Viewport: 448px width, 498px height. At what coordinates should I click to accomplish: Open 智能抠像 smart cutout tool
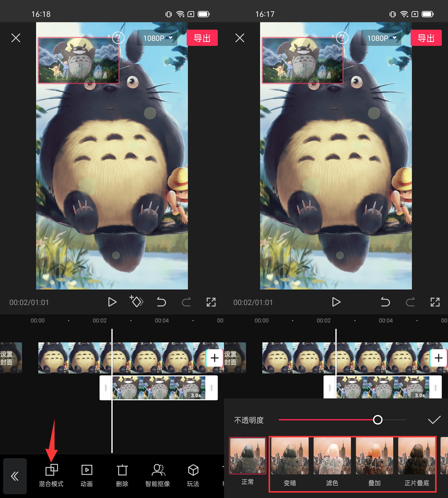[x=158, y=475]
